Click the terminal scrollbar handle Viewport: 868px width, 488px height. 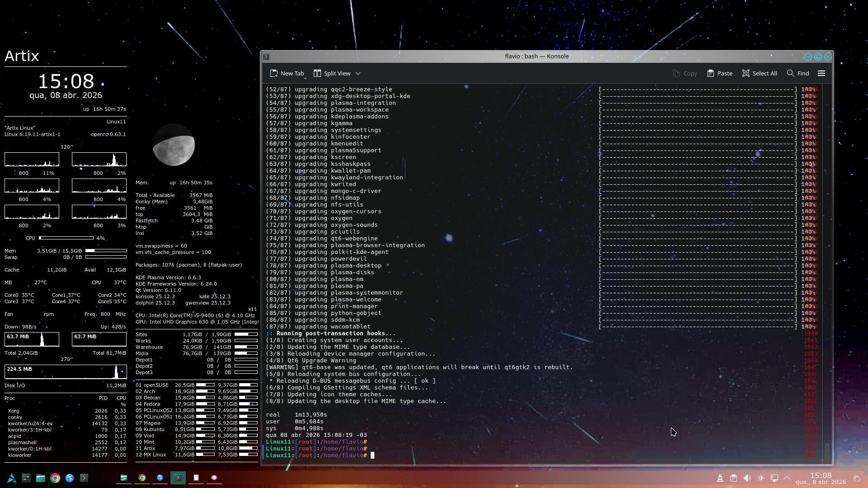(x=827, y=452)
